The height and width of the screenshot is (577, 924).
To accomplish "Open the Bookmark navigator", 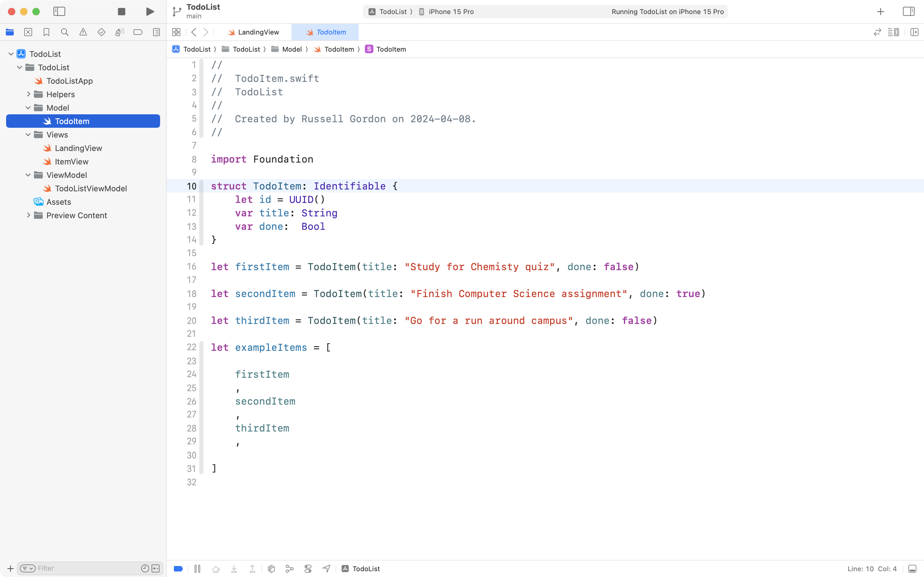I will [46, 32].
